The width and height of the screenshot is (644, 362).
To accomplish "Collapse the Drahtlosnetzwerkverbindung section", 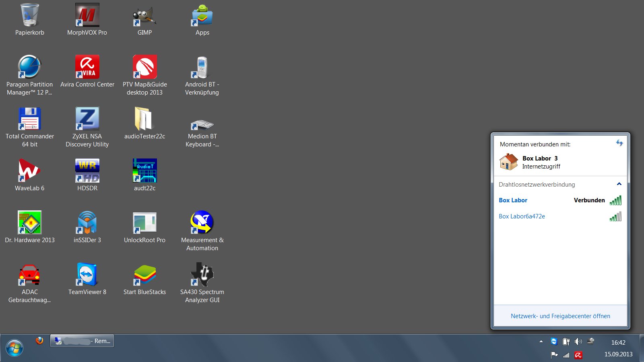I will pos(619,184).
